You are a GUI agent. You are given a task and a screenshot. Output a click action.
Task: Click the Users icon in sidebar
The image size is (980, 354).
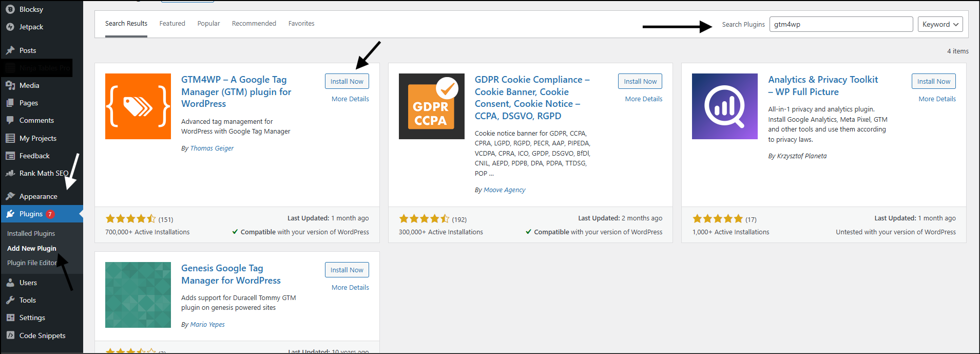point(10,283)
